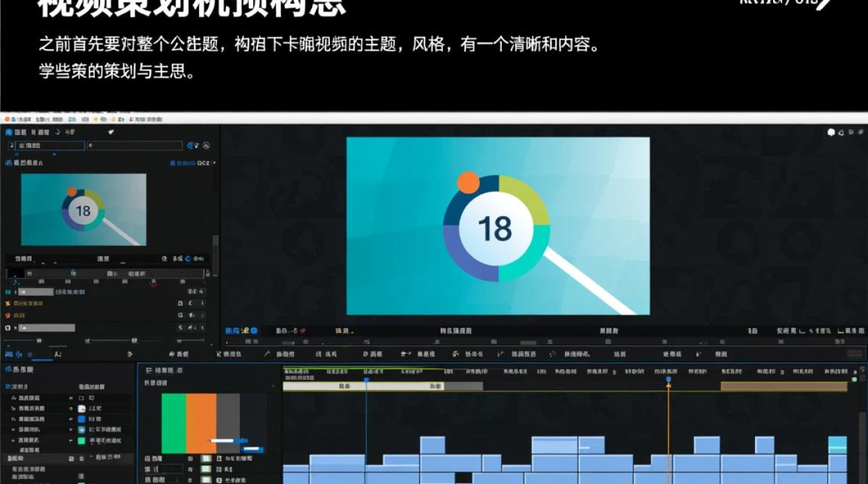868x484 pixels.
Task: Select the green bar in the color panel
Action: click(174, 423)
